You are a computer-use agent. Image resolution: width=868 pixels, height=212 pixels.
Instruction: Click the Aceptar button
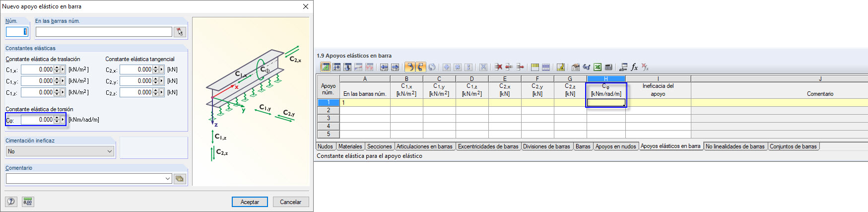[x=250, y=202]
